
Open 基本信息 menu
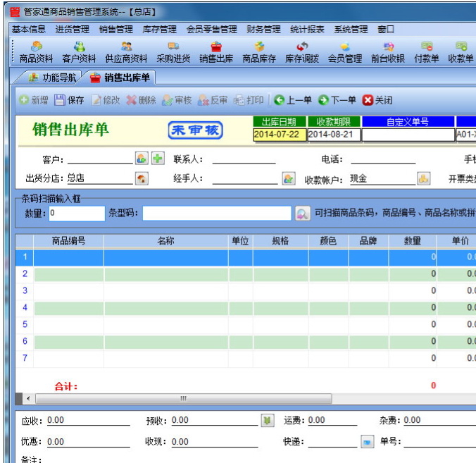coord(29,29)
